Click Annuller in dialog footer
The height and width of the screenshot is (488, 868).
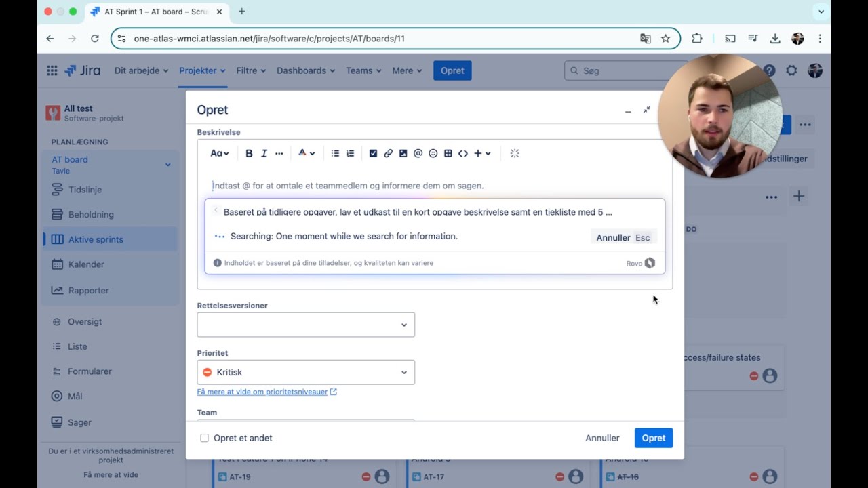tap(602, 438)
